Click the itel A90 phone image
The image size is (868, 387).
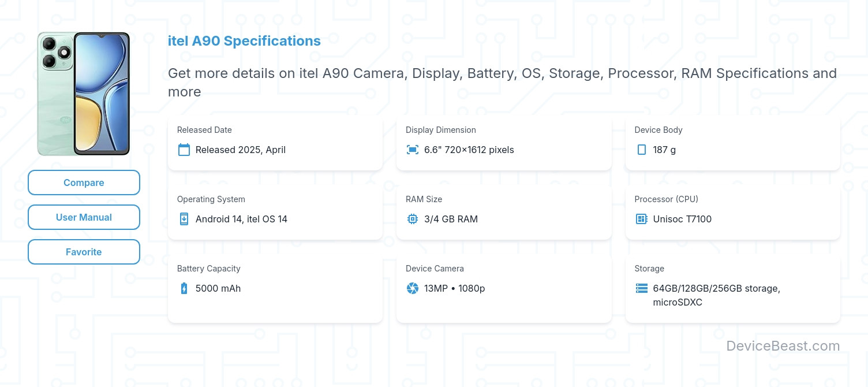point(84,94)
